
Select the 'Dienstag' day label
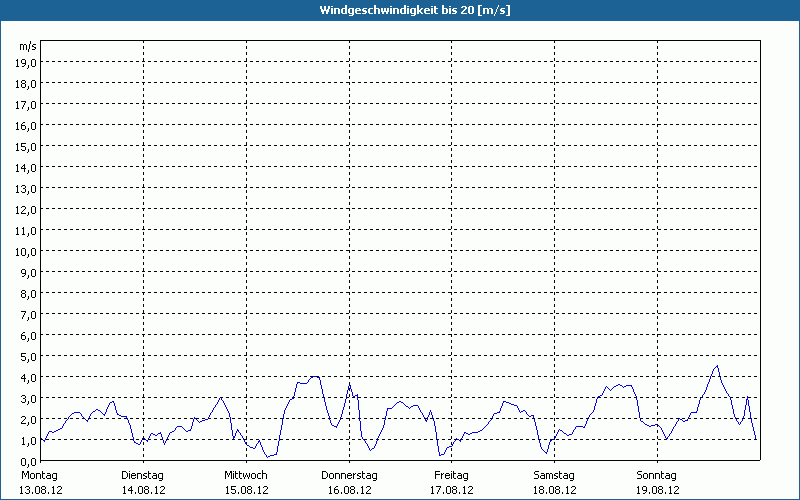click(x=142, y=476)
